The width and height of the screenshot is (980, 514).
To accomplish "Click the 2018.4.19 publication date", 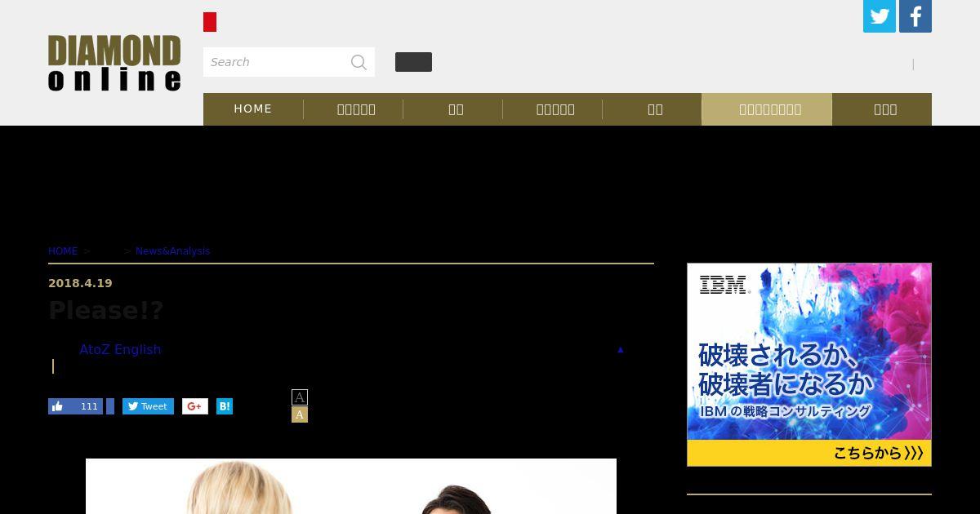I will click(x=80, y=283).
